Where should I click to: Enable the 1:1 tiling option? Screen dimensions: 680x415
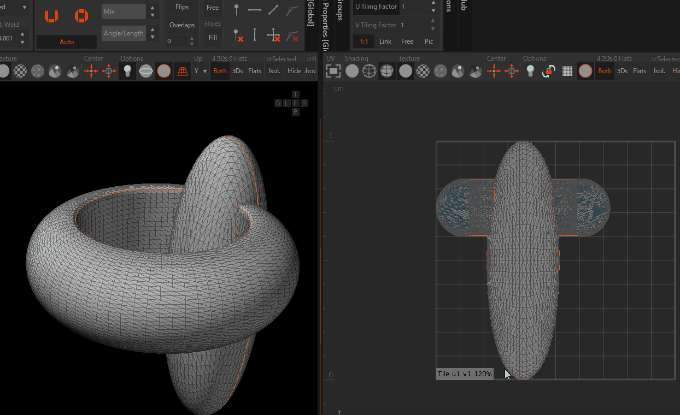pos(364,42)
